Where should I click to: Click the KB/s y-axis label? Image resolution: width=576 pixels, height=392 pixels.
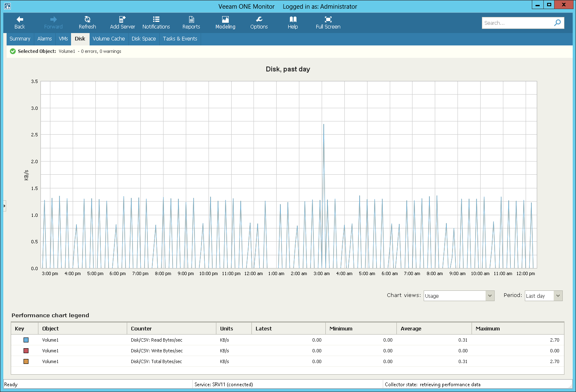26,175
